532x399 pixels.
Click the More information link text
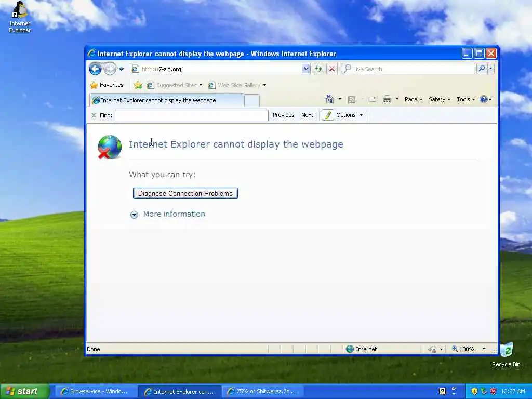(x=174, y=214)
